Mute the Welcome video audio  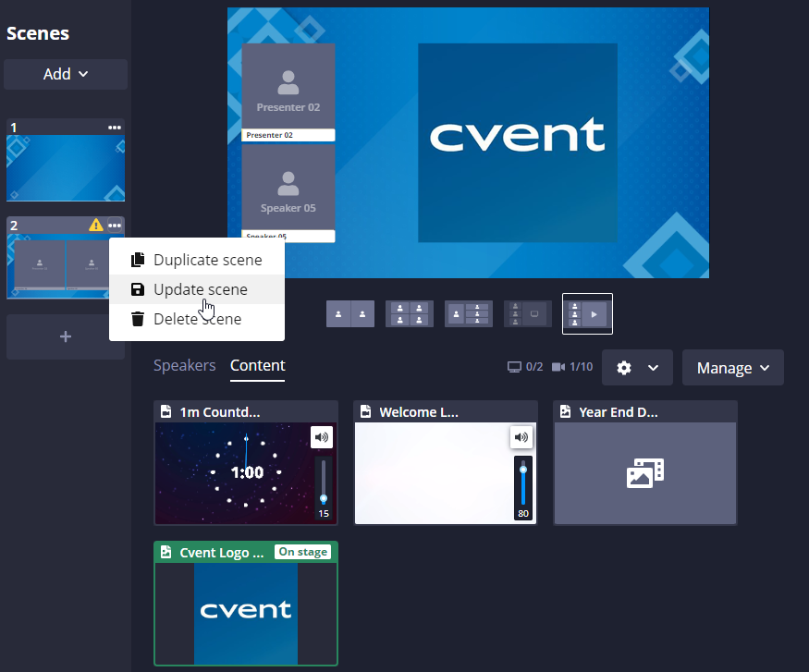pos(521,437)
